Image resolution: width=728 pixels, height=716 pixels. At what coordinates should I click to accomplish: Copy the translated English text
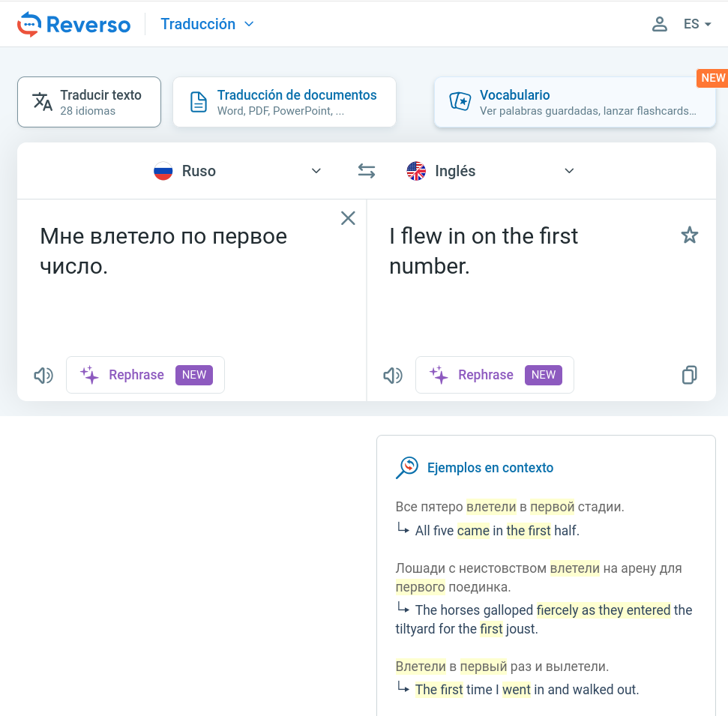689,375
